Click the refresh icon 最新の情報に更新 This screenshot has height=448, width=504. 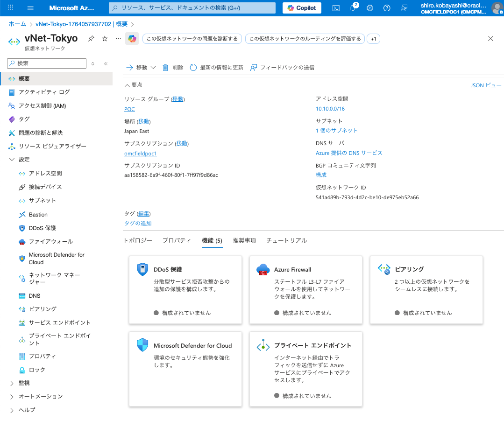(193, 68)
